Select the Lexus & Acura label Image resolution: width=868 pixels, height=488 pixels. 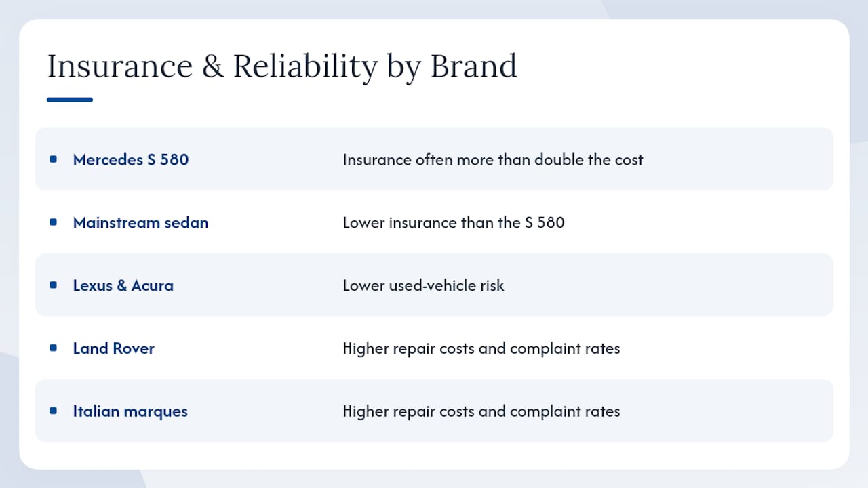[123, 285]
